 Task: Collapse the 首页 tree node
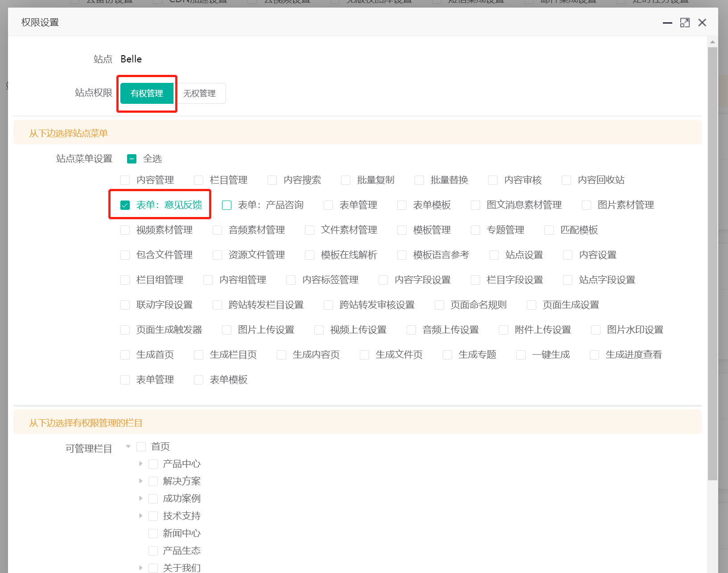tap(128, 446)
